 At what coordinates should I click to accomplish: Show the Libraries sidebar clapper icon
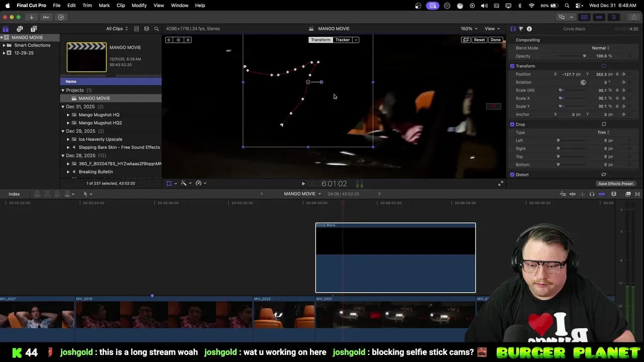point(6,29)
